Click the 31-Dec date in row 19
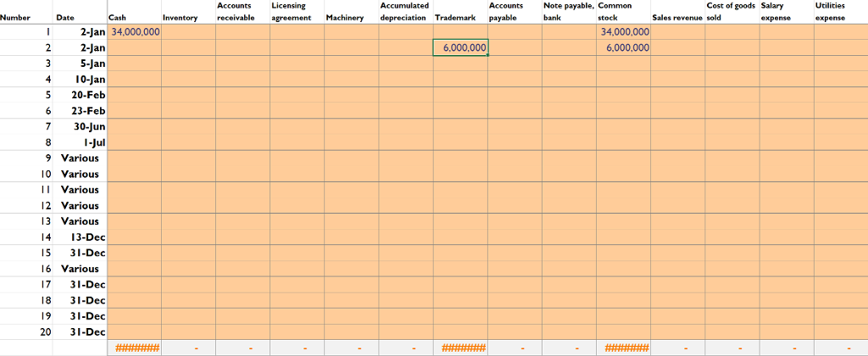The width and height of the screenshot is (868, 356). coord(81,317)
